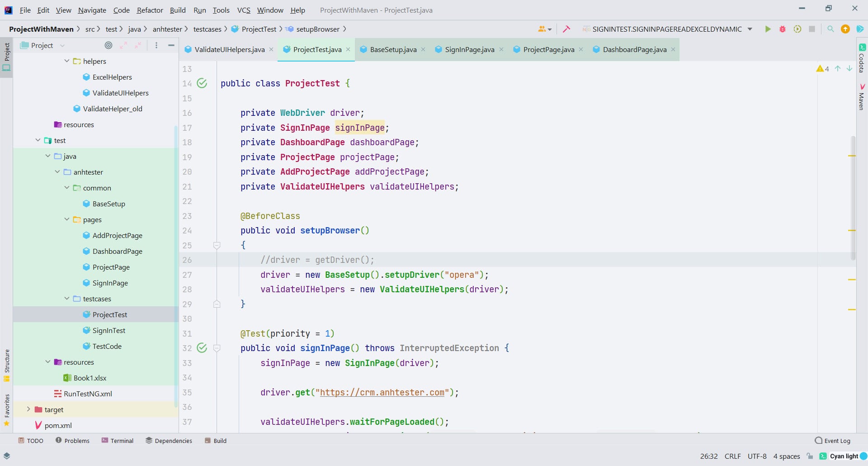Expand all tree nodes in the Project panel
This screenshot has height=466, width=868.
[x=123, y=45]
